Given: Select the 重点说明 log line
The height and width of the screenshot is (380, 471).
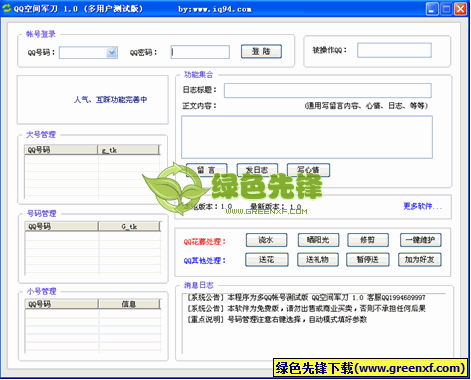Looking at the screenshot, I should [277, 319].
